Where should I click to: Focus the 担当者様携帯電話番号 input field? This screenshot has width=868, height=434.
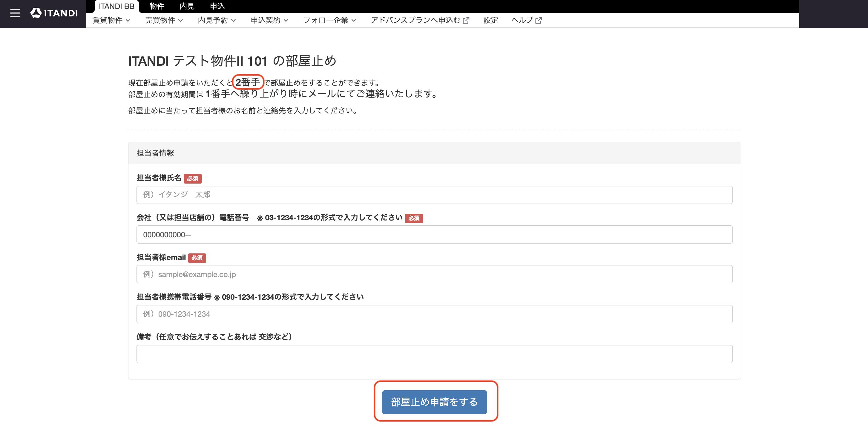(x=434, y=314)
